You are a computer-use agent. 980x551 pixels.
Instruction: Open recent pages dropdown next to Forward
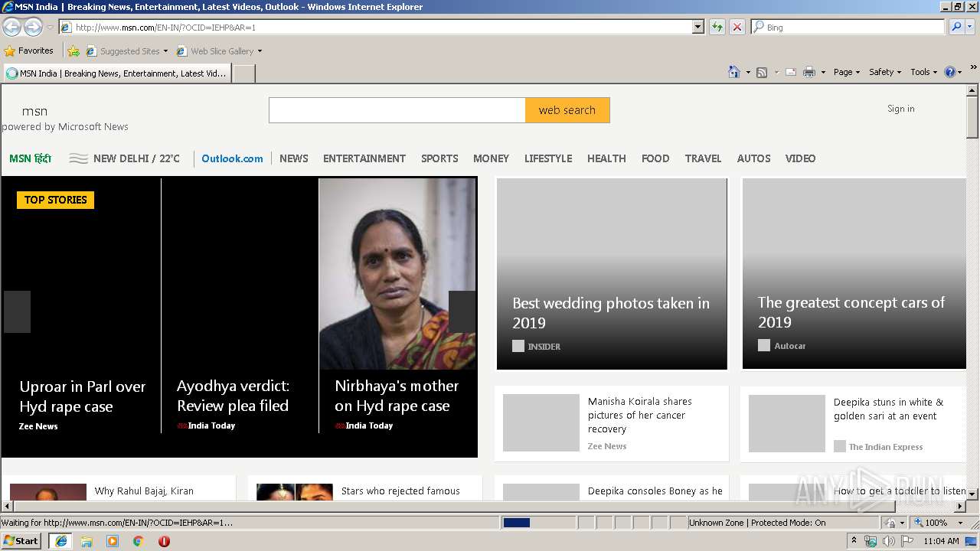(x=50, y=28)
